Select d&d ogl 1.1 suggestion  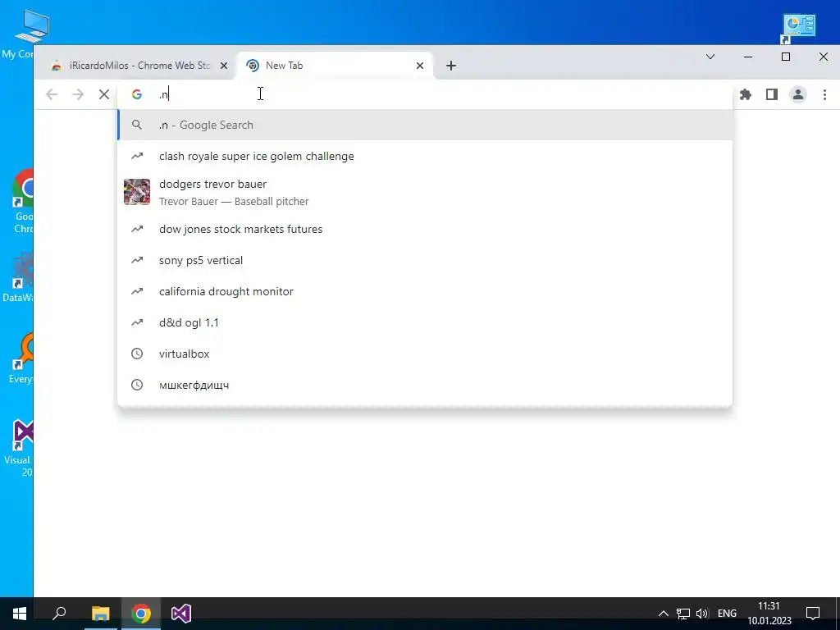[425, 322]
